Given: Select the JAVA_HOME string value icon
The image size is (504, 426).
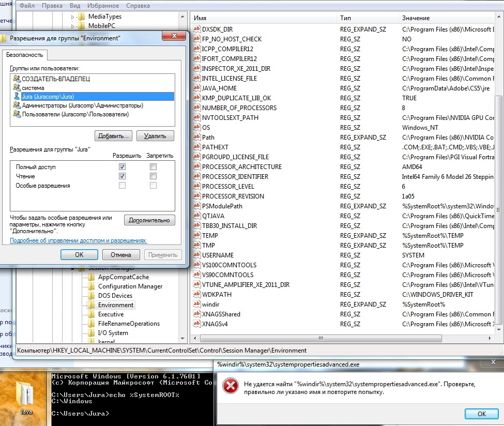Looking at the screenshot, I should (x=196, y=88).
